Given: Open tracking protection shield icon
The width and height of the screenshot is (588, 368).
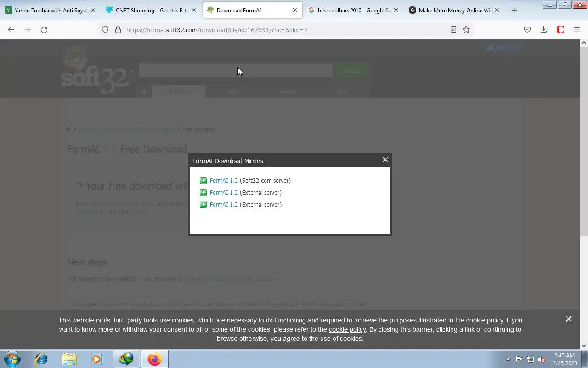Looking at the screenshot, I should (x=105, y=29).
